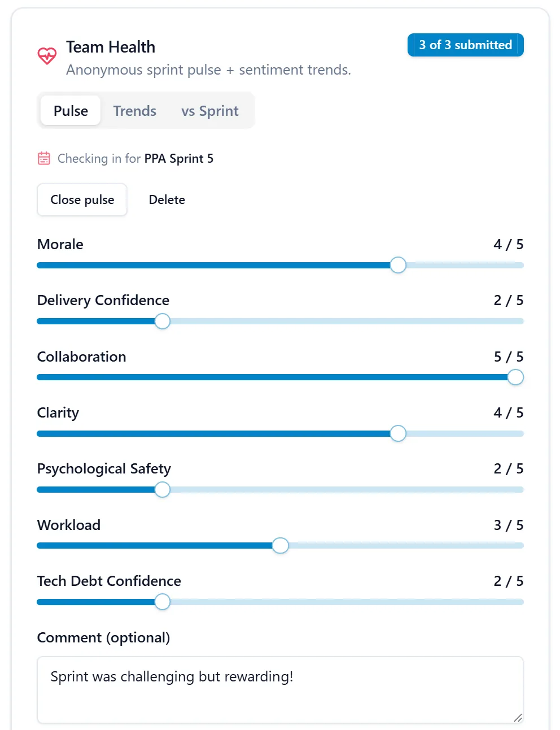Click the Psychological Safety slider handle

[163, 490]
